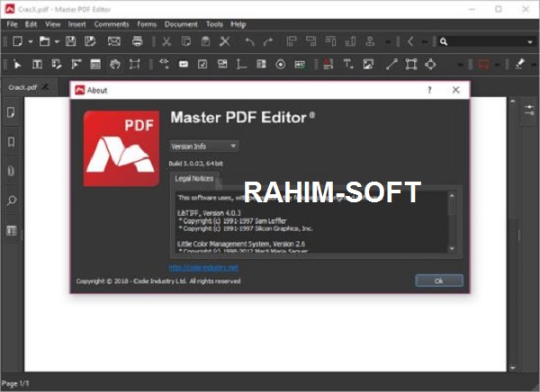Click the Open folder toolbar icon

pyautogui.click(x=44, y=41)
